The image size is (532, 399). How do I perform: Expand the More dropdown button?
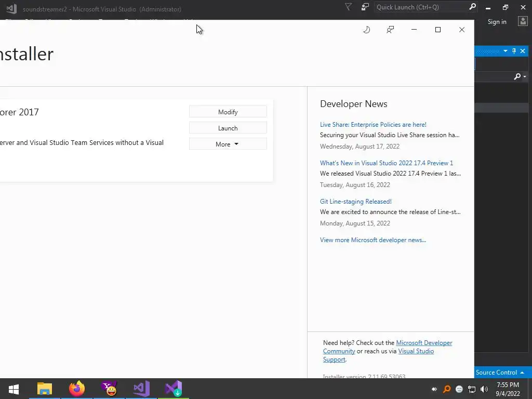[x=228, y=144]
